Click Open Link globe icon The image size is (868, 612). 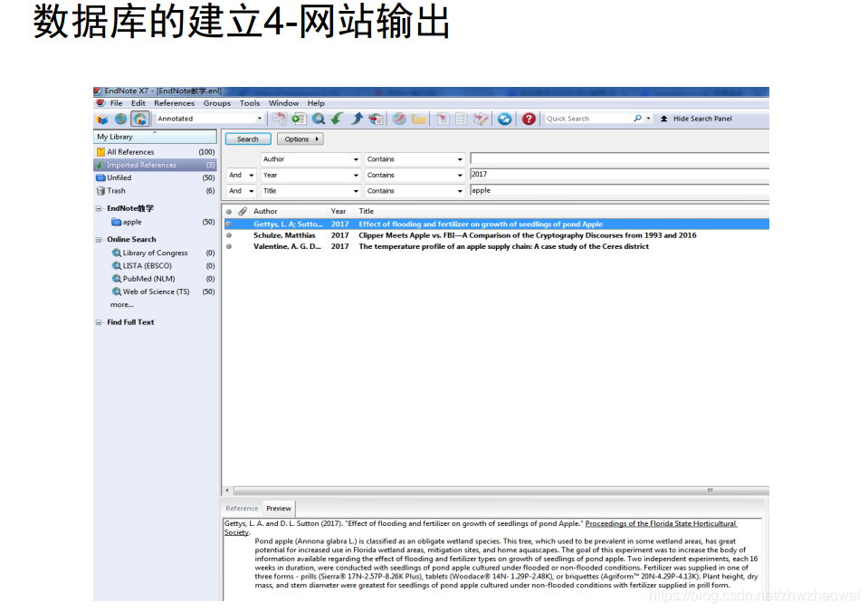tap(399, 119)
